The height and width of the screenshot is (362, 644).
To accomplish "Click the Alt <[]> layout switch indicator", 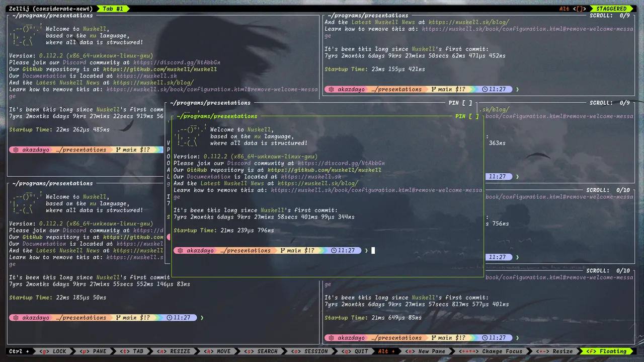I will click(x=573, y=9).
